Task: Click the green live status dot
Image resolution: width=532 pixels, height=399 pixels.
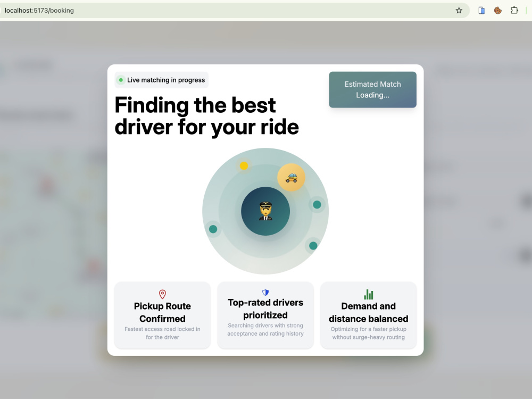Action: 121,80
